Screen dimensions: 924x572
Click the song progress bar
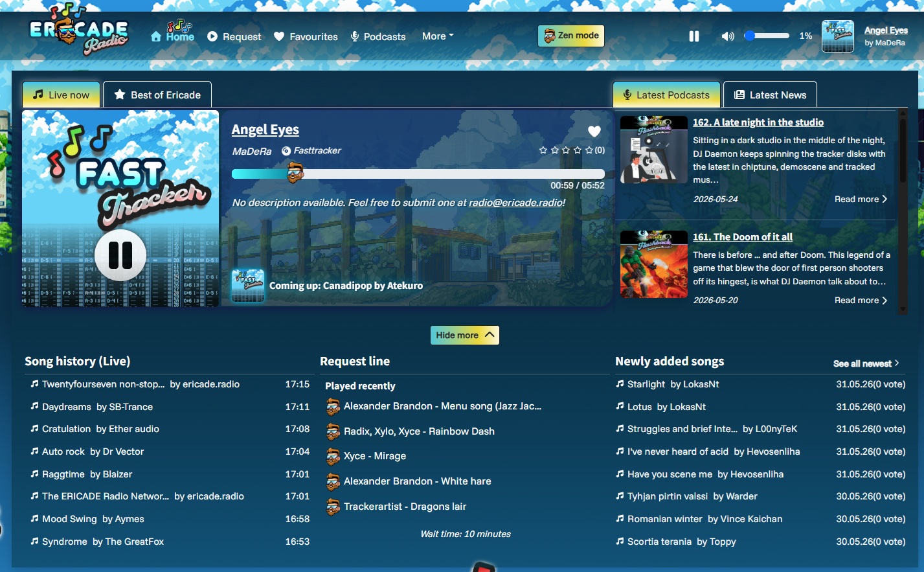(418, 174)
